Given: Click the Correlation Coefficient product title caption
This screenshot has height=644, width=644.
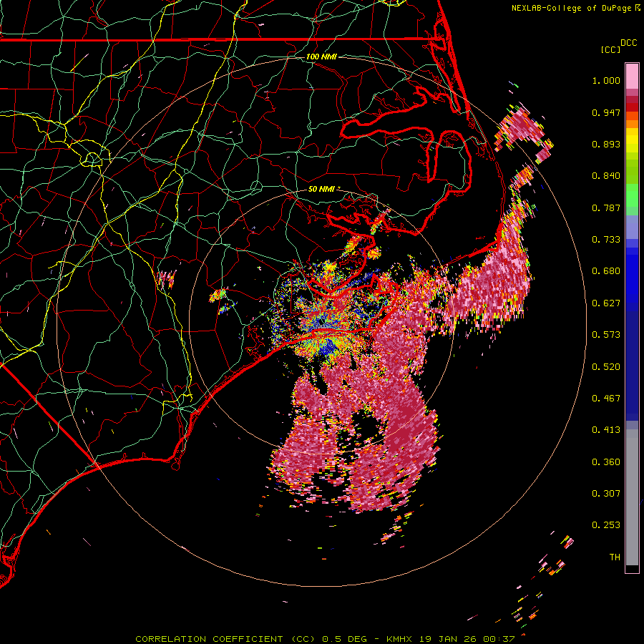Looking at the screenshot, I should [x=325, y=639].
